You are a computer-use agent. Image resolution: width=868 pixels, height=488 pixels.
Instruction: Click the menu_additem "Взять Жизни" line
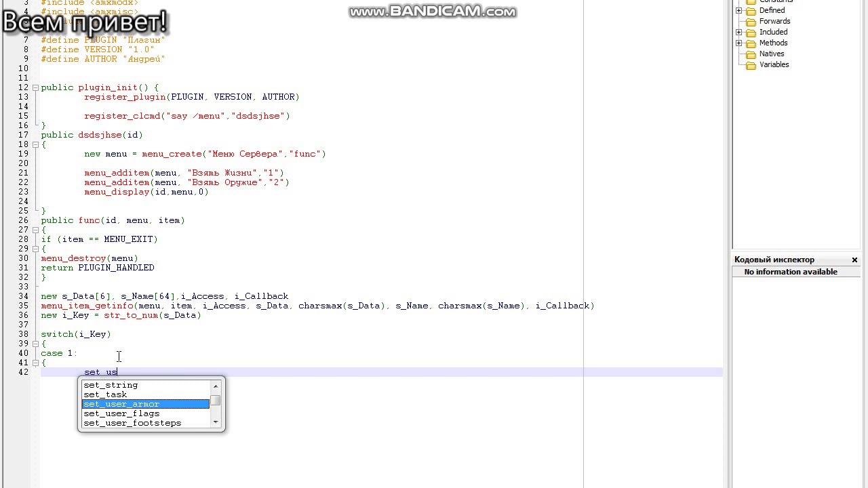184,173
